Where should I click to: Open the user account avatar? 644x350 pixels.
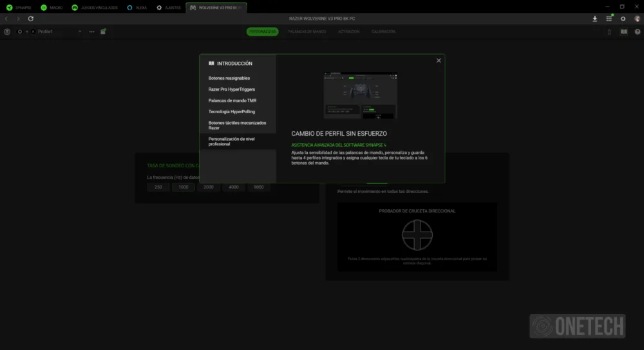tap(637, 19)
